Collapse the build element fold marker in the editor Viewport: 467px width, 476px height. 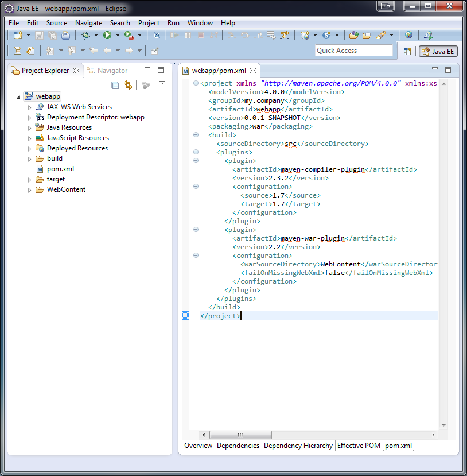196,135
